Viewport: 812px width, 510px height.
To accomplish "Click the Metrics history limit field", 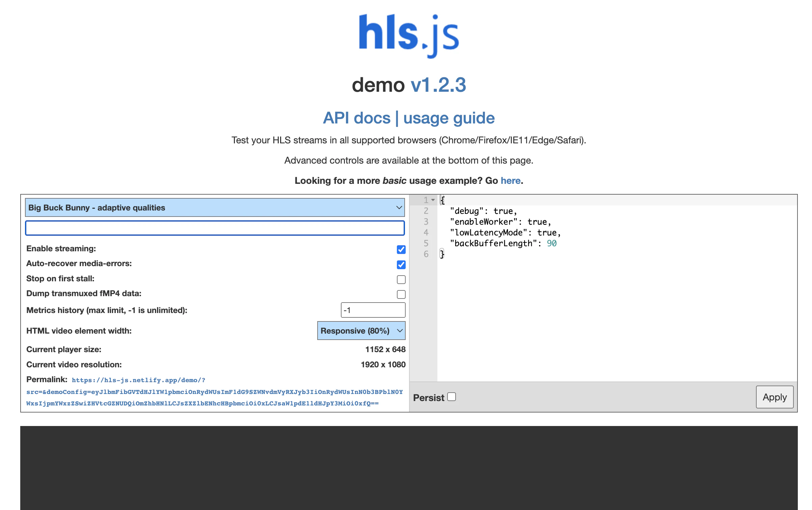I will click(x=373, y=310).
